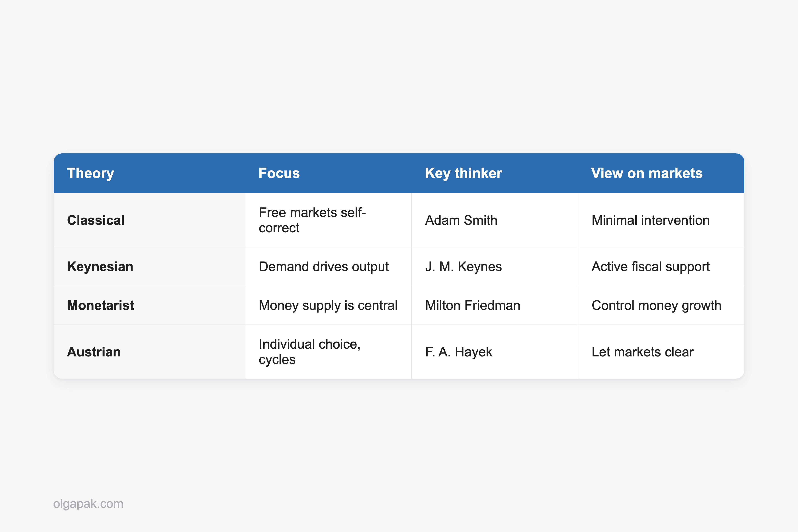The width and height of the screenshot is (798, 532).
Task: Select the Keynesian row label
Action: [x=100, y=267]
